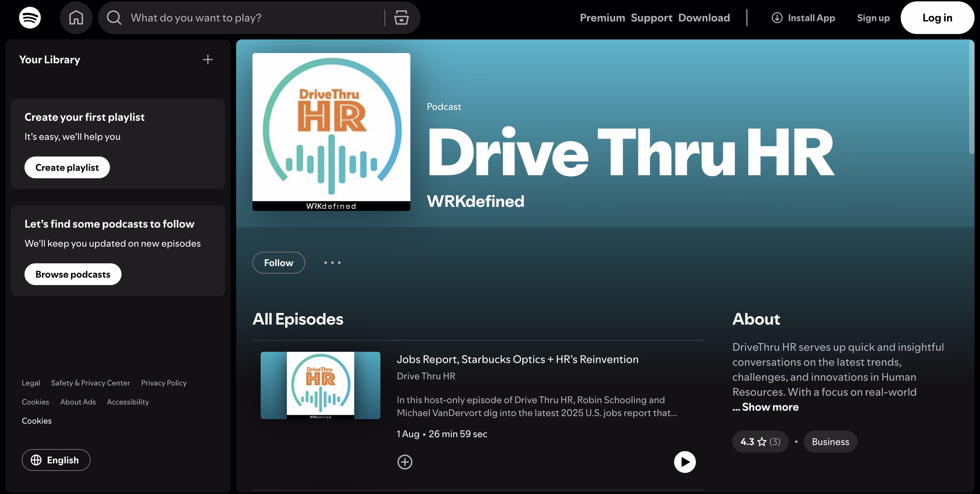Click Create playlist button
The width and height of the screenshot is (980, 494).
pyautogui.click(x=67, y=167)
